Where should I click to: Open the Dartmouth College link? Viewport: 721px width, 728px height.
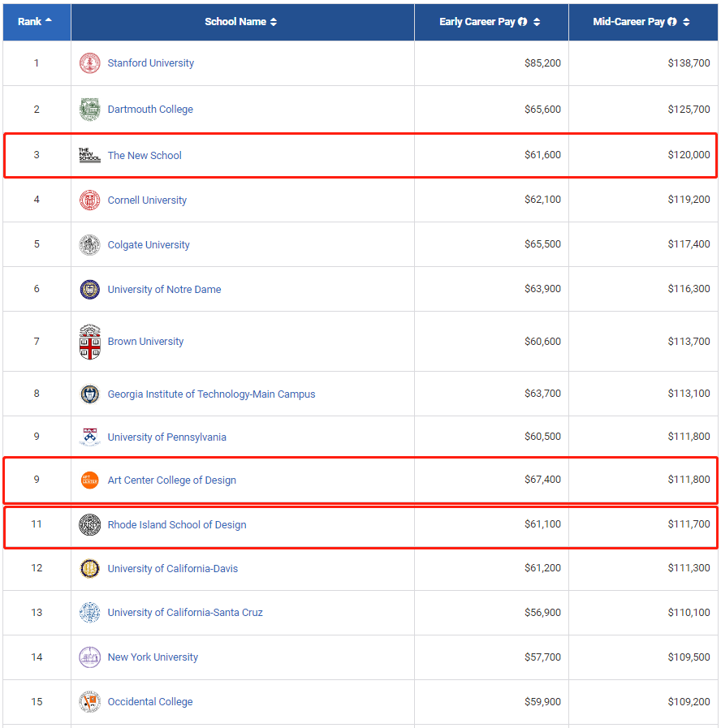(x=150, y=110)
